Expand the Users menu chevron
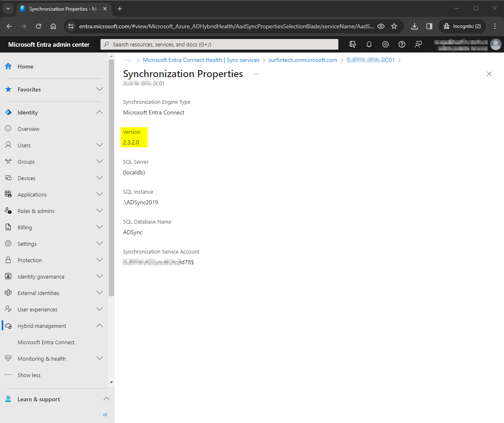The height and width of the screenshot is (423, 504). [x=100, y=145]
